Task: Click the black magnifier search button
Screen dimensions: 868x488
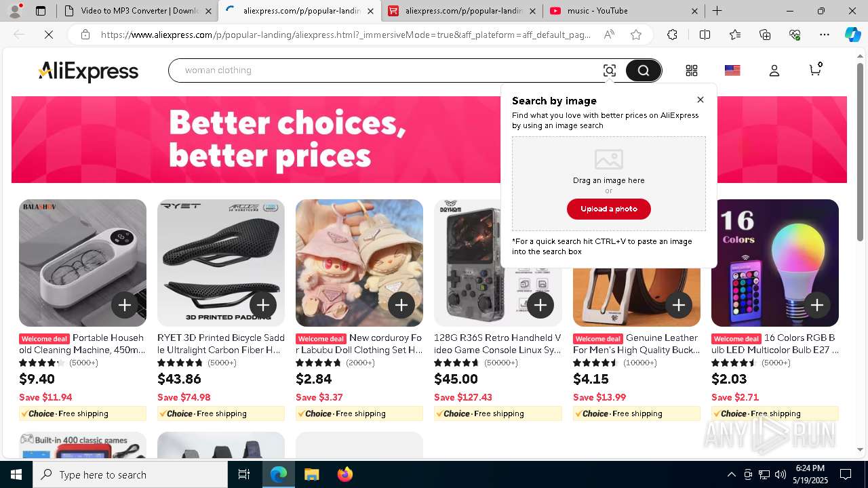Action: 643,70
